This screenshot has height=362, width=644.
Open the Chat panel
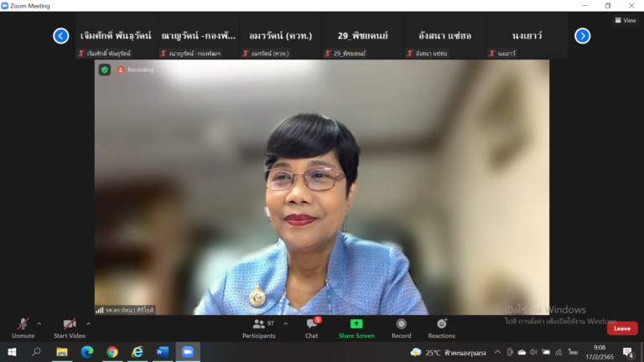(311, 327)
